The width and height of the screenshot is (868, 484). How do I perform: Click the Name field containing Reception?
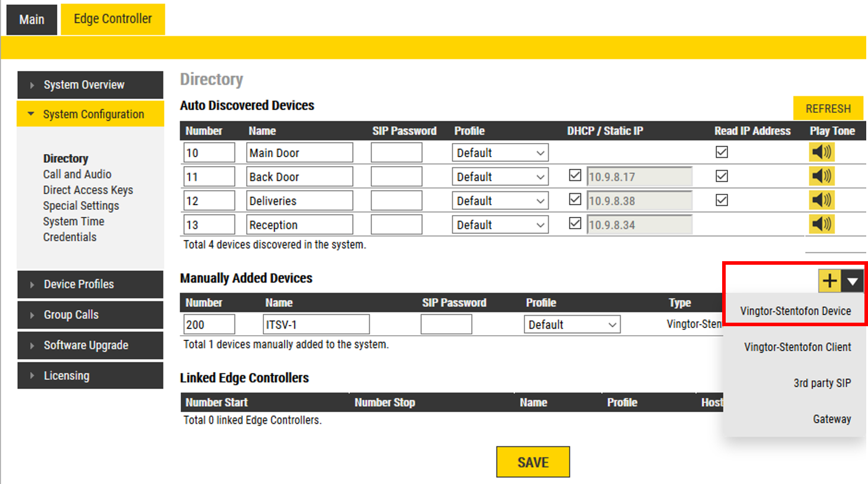tap(299, 225)
